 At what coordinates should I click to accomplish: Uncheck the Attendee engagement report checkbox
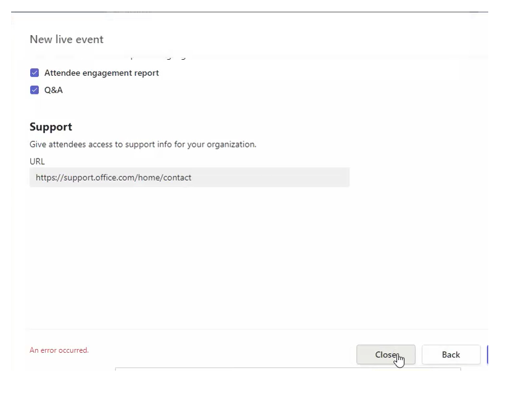click(x=35, y=73)
